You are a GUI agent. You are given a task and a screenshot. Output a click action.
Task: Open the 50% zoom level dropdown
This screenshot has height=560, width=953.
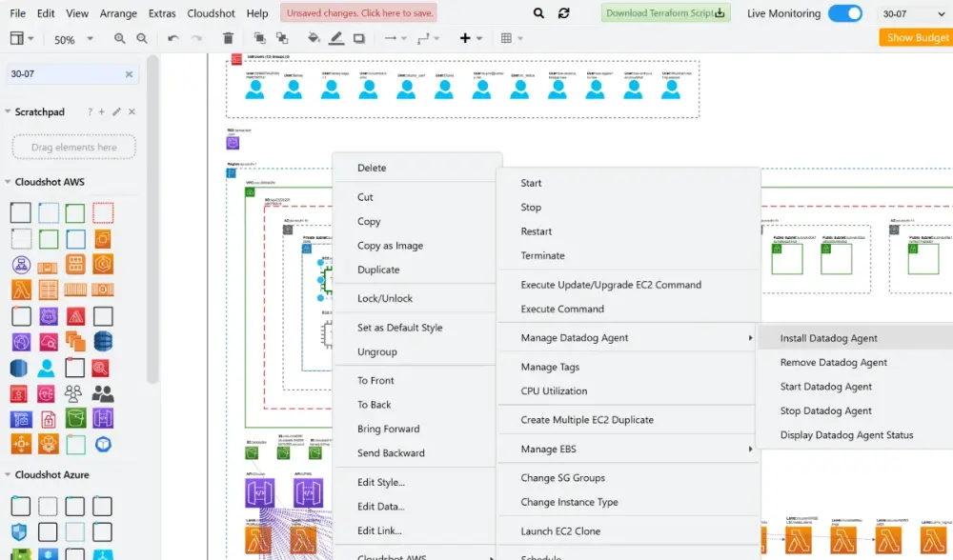click(x=73, y=39)
